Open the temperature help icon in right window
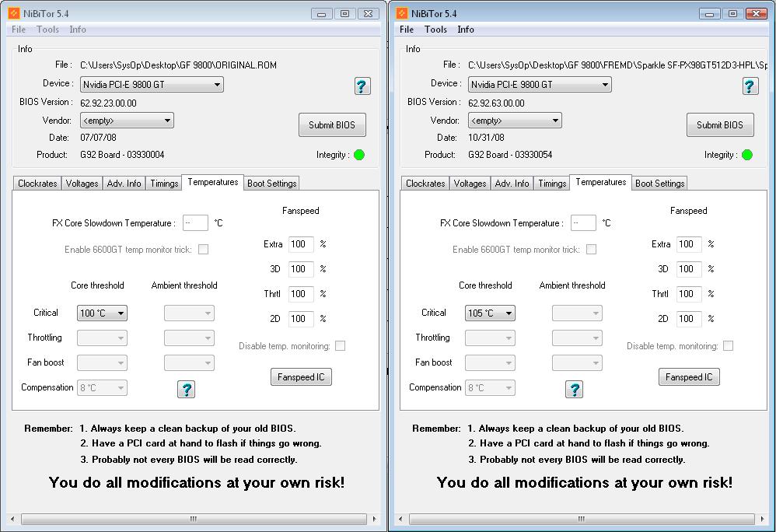The image size is (776, 532). point(574,390)
